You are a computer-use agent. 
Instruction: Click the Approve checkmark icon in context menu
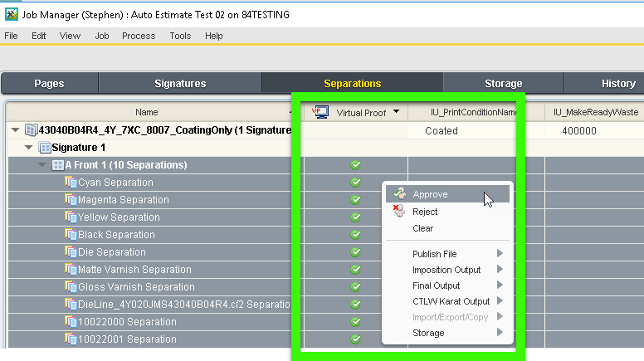click(x=399, y=194)
